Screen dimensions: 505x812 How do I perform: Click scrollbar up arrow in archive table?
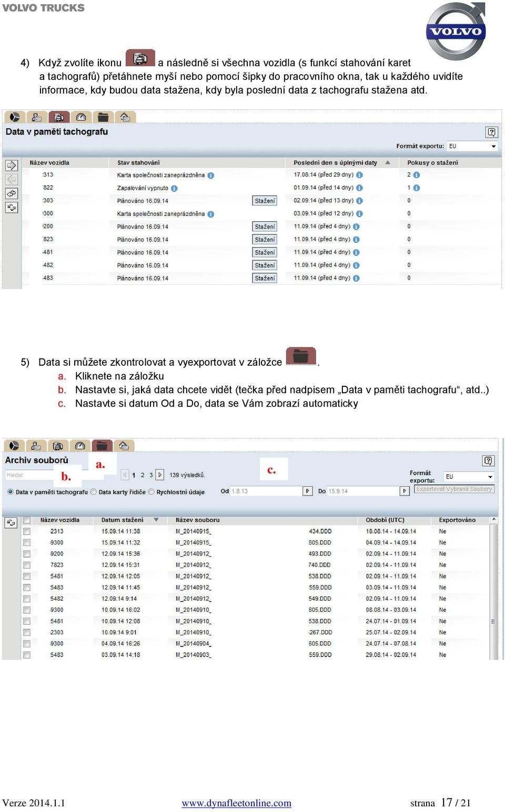coord(493,520)
